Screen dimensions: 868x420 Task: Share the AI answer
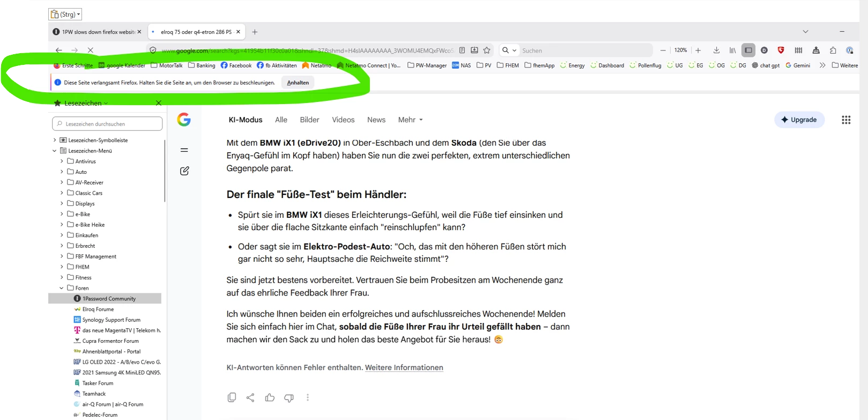(x=250, y=397)
